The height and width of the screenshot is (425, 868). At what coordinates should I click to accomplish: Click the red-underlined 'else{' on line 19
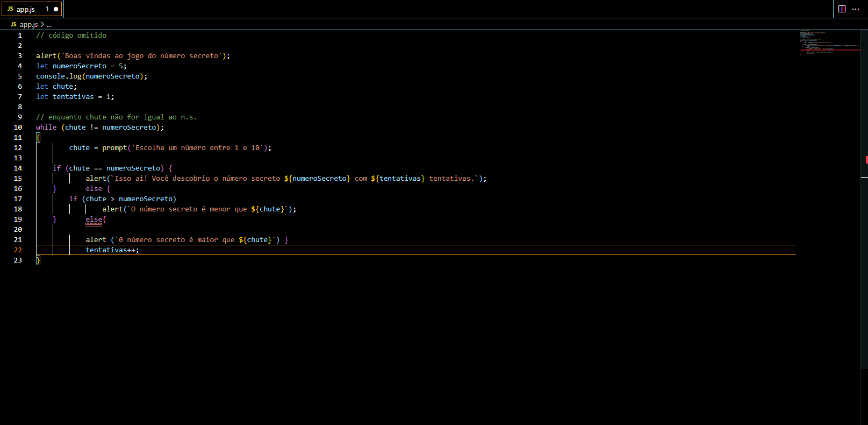(x=96, y=219)
